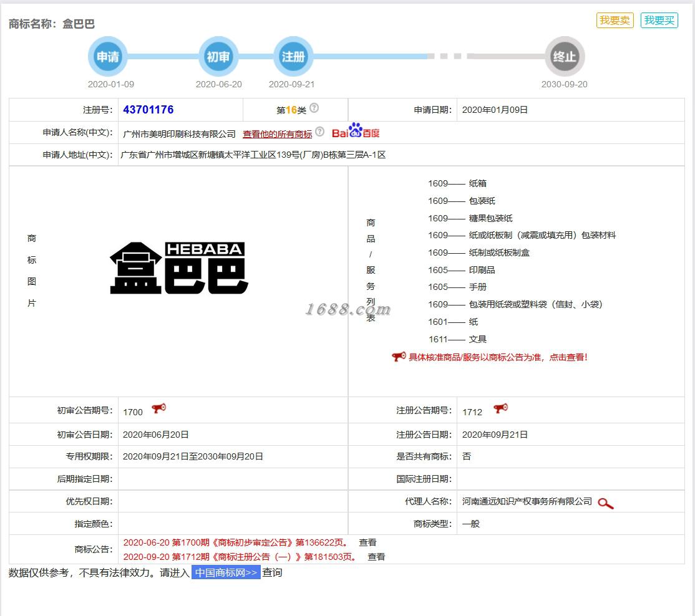Screen dimensions: 695x616
Task: Select goods item 1609 纸制或纸板制盒
Action: 479,253
